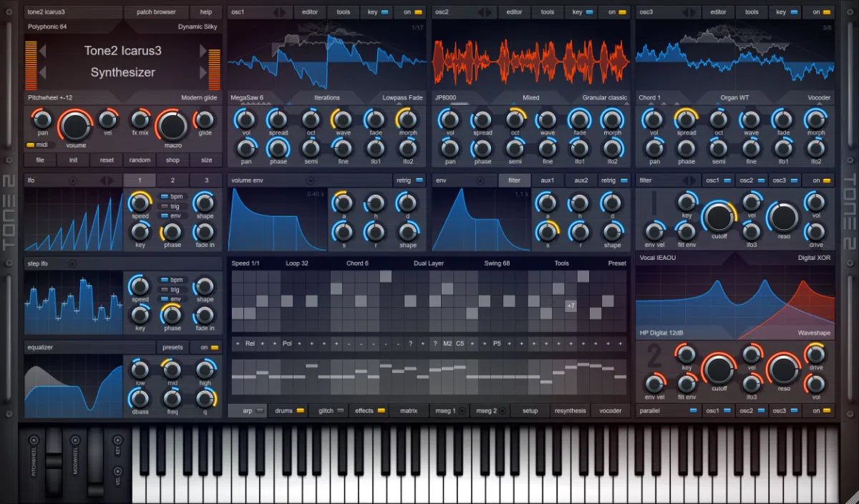Click the random patch generator button
The image size is (859, 504).
click(x=139, y=160)
